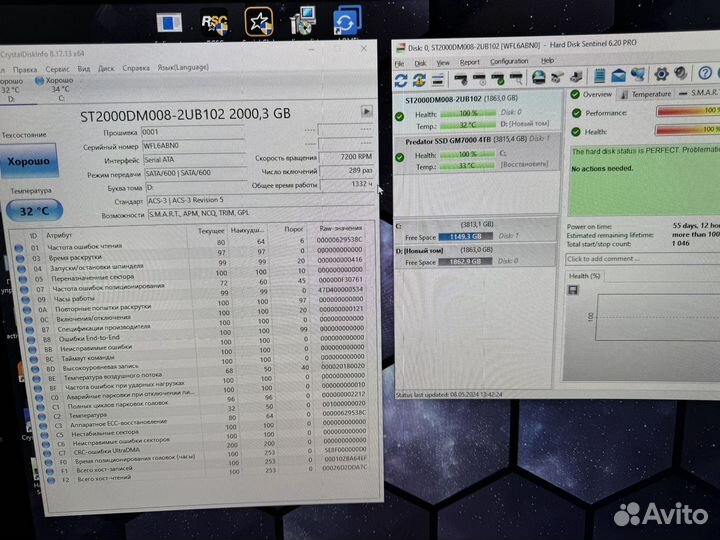The width and height of the screenshot is (720, 540).
Task: Click the speaker sound icon in Sentinel toolbar
Action: pyautogui.click(x=681, y=73)
